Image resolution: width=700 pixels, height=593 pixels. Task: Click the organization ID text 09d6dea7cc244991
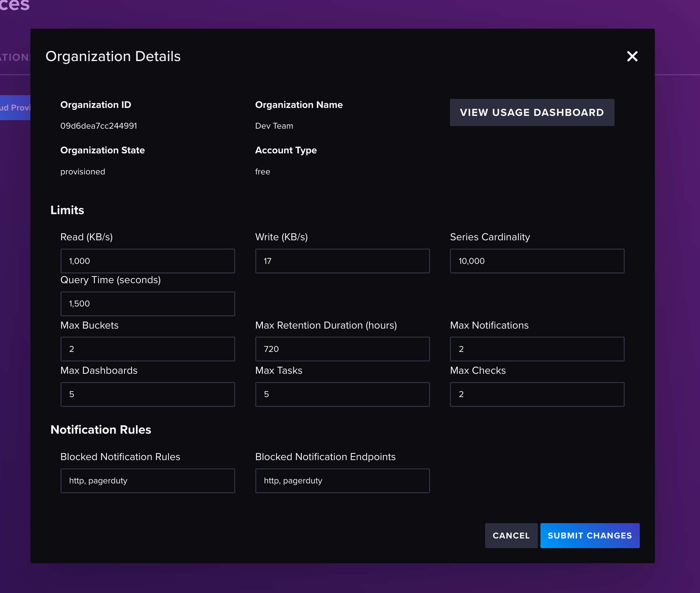(98, 126)
